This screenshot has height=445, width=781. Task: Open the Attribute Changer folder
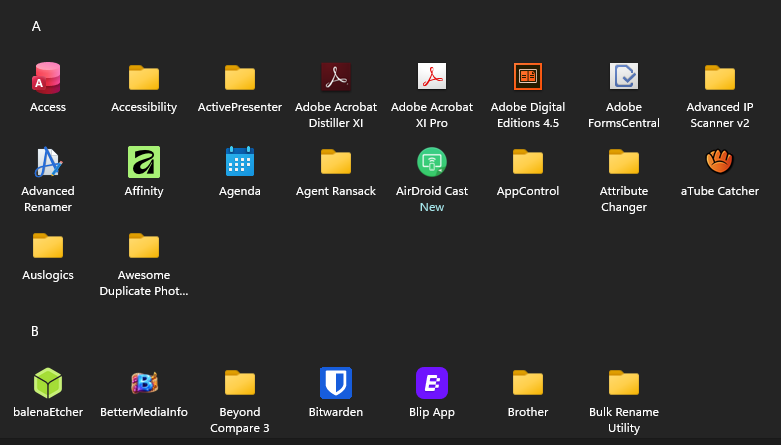[x=624, y=162]
